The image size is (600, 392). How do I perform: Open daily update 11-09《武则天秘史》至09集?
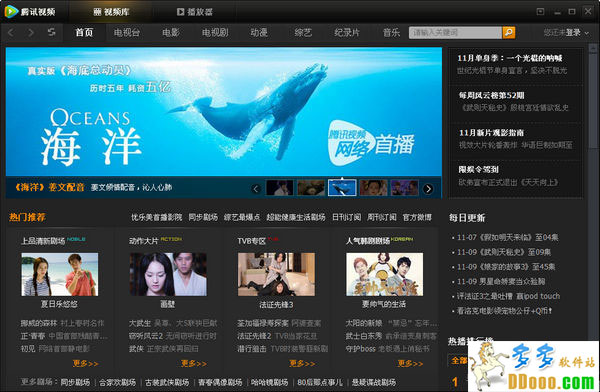[504, 252]
